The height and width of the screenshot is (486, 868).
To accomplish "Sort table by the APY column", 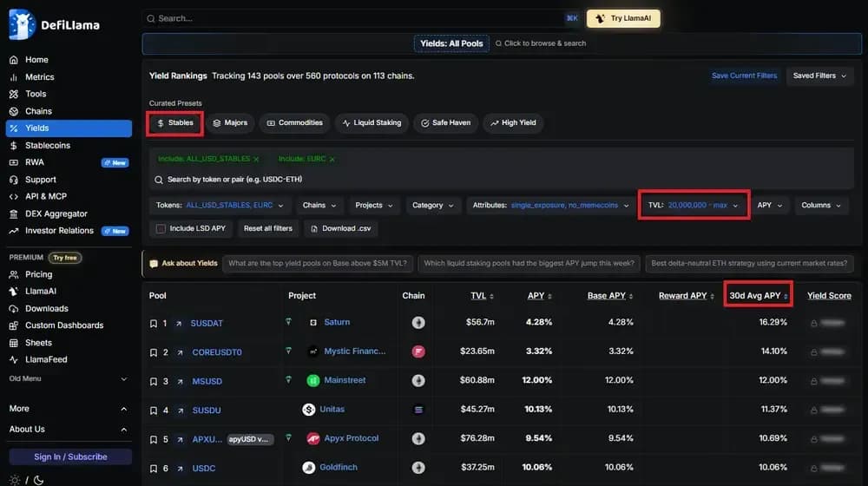I will (539, 296).
